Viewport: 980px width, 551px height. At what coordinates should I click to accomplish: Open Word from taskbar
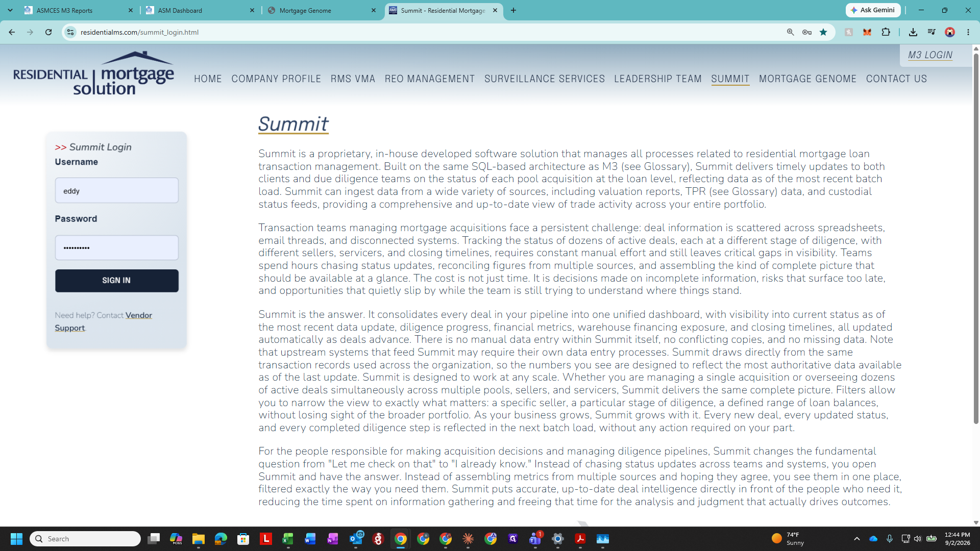tap(310, 539)
